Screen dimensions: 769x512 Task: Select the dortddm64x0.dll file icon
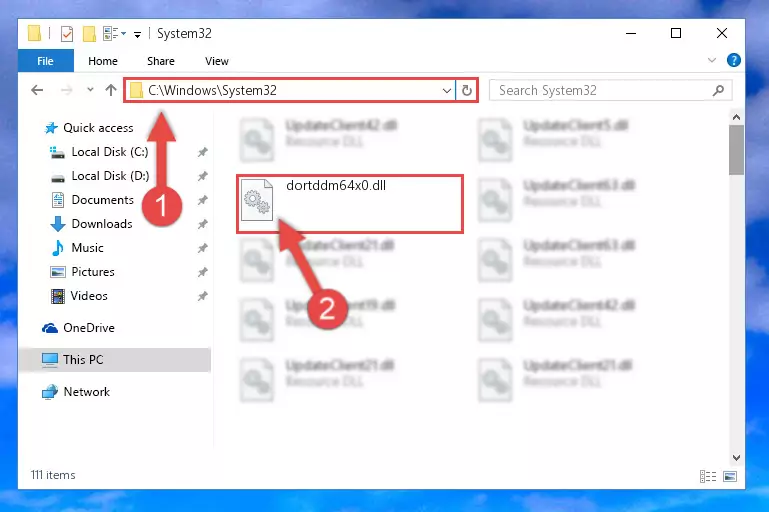tap(257, 200)
